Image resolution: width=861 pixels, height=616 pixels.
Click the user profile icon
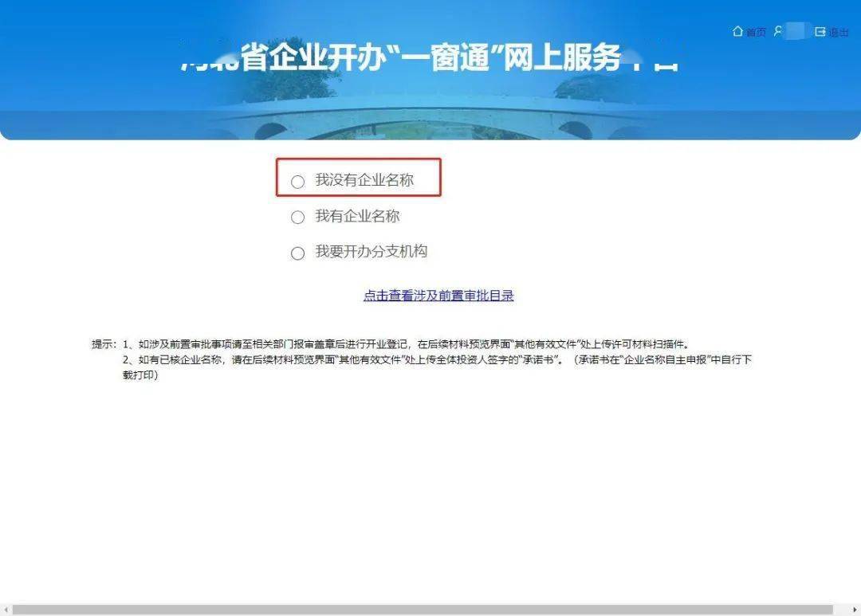click(778, 32)
